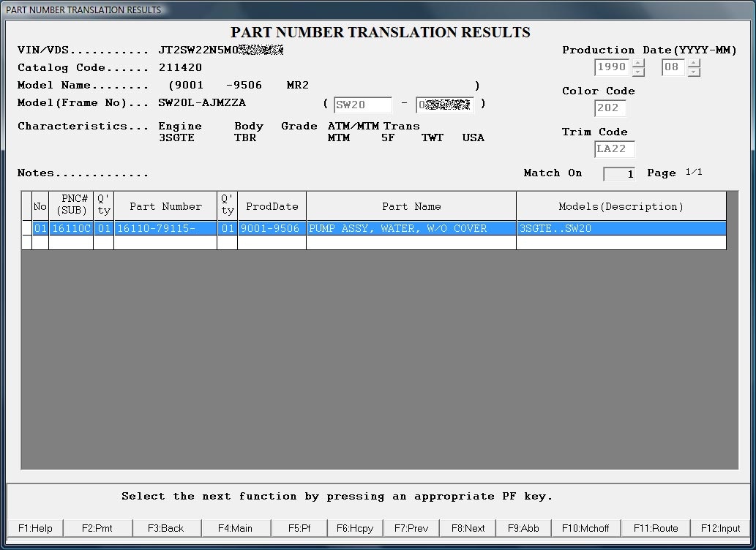Click the 3SGTE..SW20 description cell
This screenshot has height=550, width=756.
point(621,228)
